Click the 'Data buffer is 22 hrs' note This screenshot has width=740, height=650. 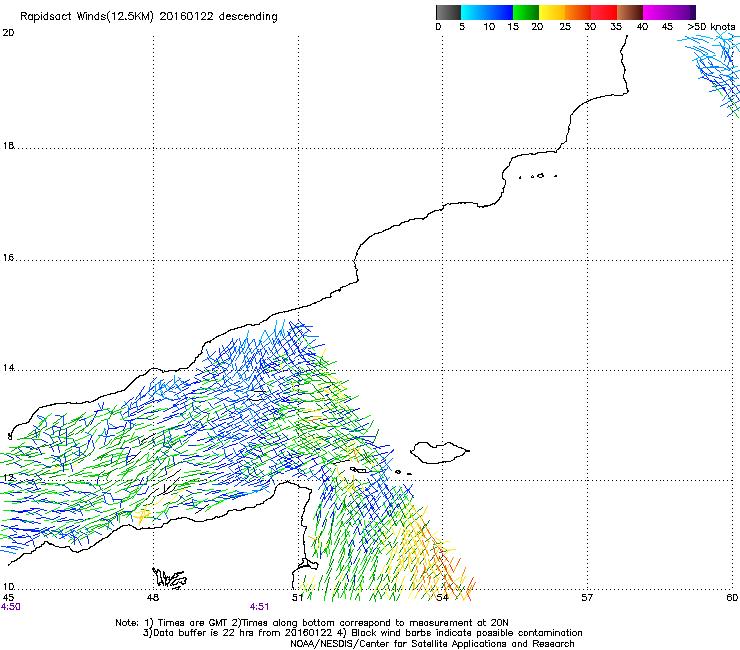click(362, 633)
